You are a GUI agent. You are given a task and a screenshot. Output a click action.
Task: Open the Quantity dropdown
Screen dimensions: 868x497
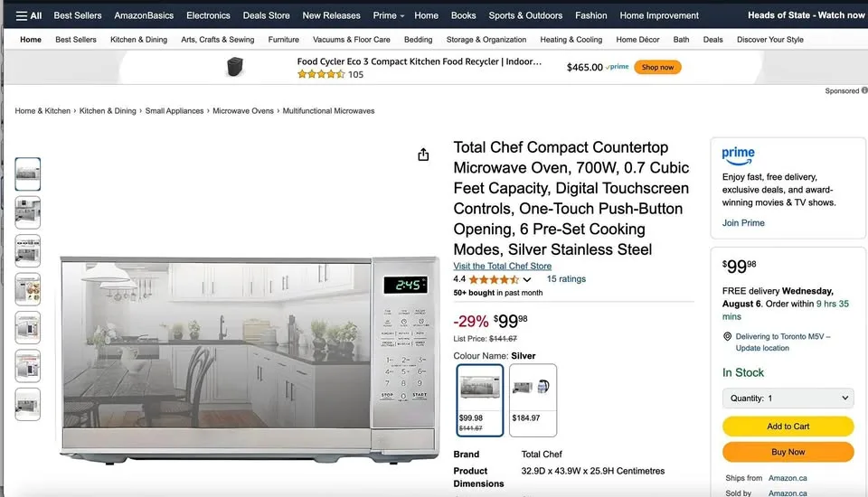pyautogui.click(x=788, y=398)
